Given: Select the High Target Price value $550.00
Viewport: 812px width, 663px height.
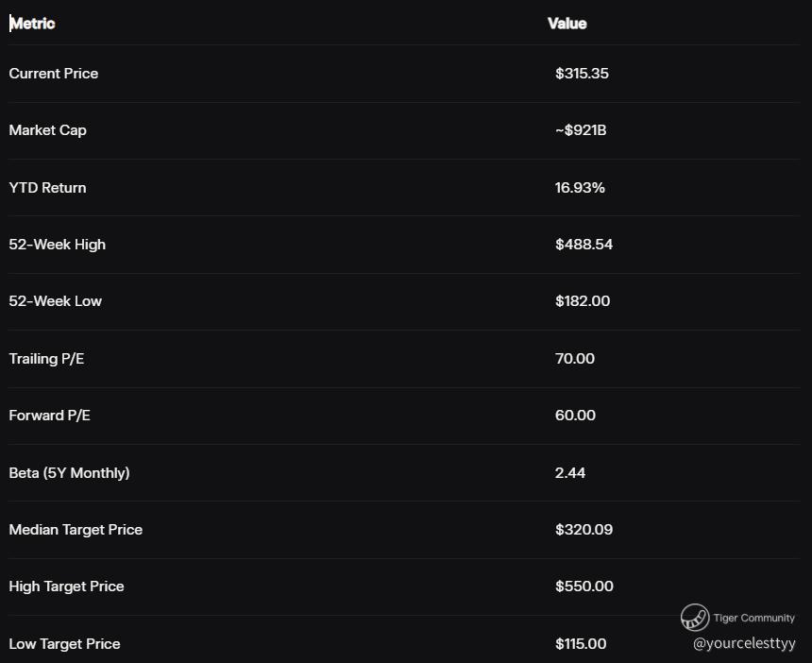Looking at the screenshot, I should (x=584, y=586).
